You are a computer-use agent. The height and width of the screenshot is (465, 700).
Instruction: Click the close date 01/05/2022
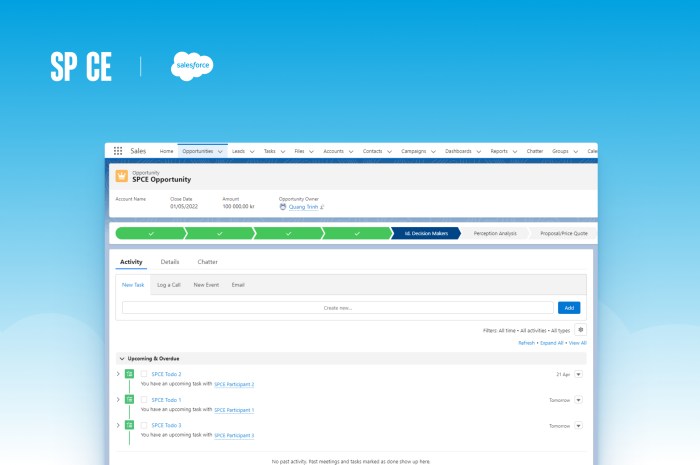point(183,207)
